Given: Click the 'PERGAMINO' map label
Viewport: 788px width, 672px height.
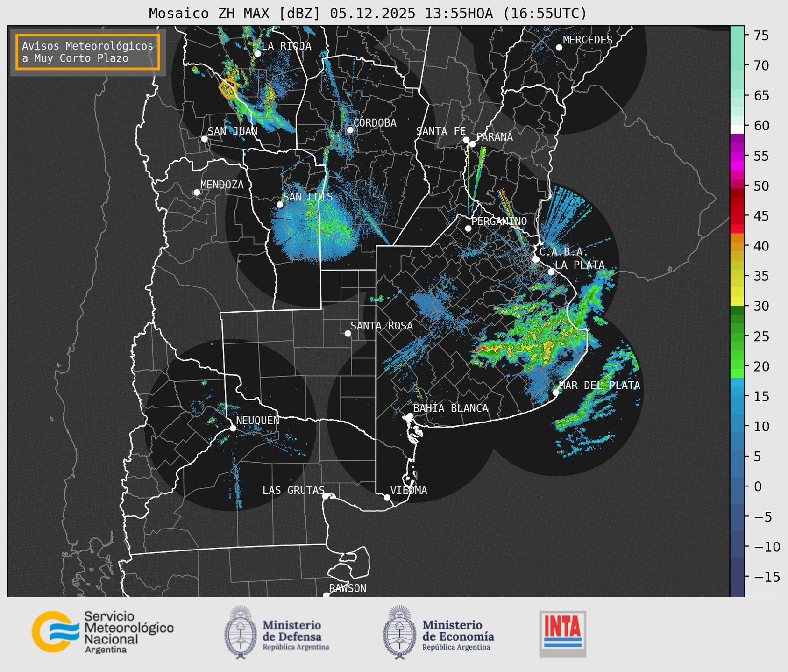Looking at the screenshot, I should coord(499,221).
